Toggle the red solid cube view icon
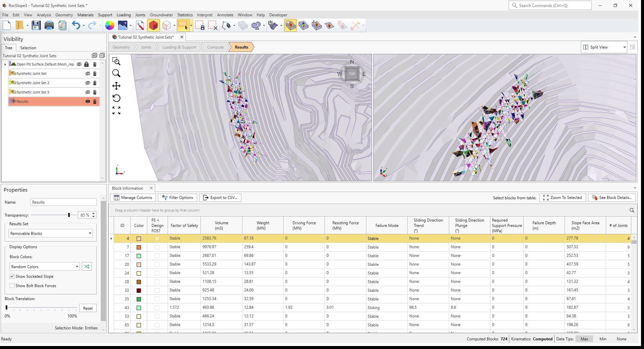Image resolution: width=644 pixels, height=349 pixels. 154,25
